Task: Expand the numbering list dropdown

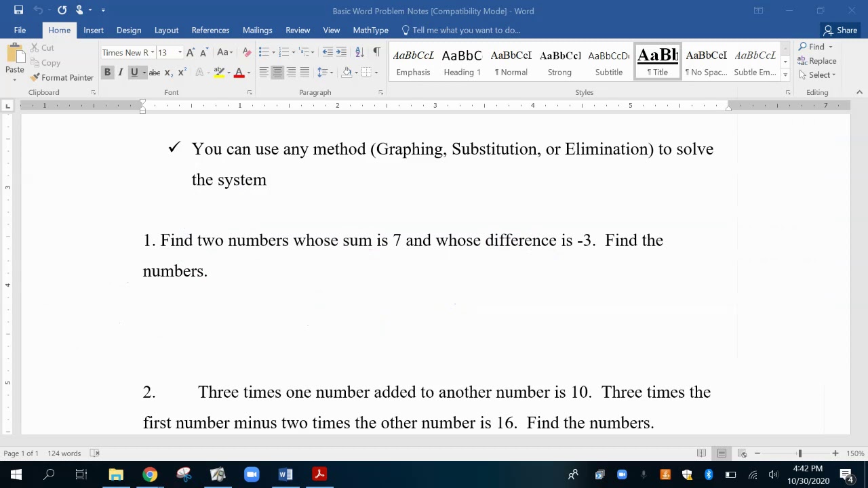Action: pos(294,52)
